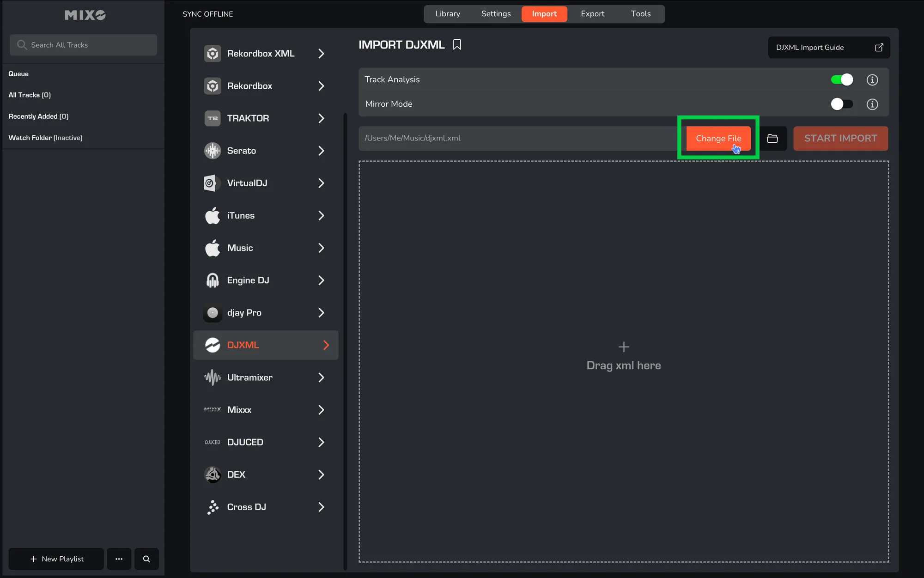Click the Cross DJ dots icon
This screenshot has width=924, height=578.
(x=213, y=507)
